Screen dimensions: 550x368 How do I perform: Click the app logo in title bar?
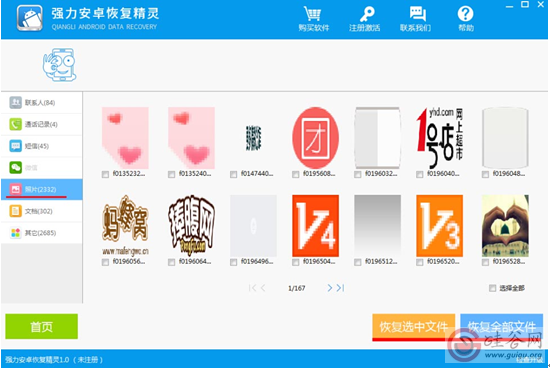coord(30,18)
